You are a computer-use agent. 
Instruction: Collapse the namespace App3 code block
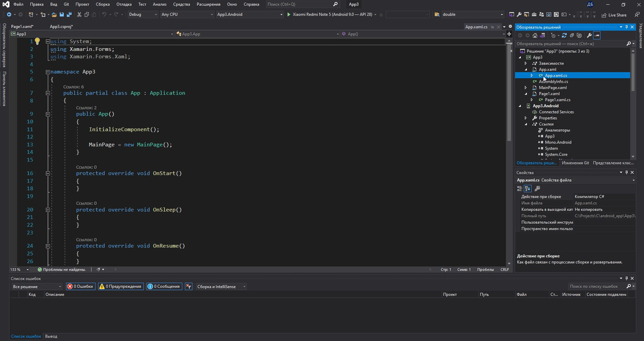tap(48, 72)
